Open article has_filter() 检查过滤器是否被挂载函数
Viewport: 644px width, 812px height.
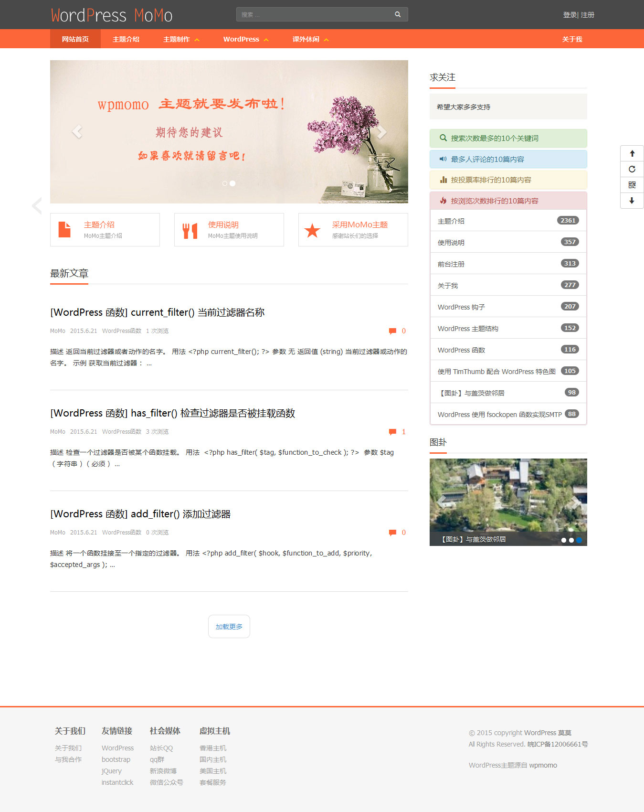tap(173, 413)
